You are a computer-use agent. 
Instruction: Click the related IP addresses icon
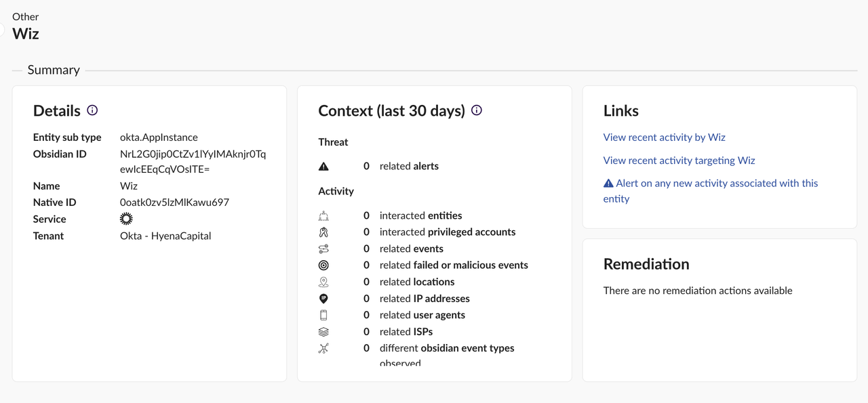pos(323,299)
